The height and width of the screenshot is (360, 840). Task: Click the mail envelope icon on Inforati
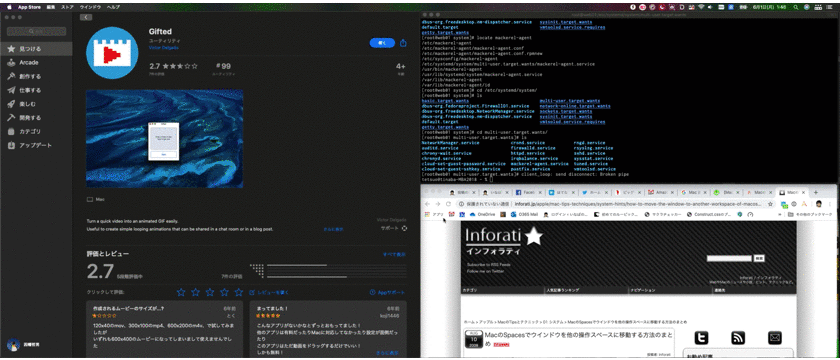774,338
